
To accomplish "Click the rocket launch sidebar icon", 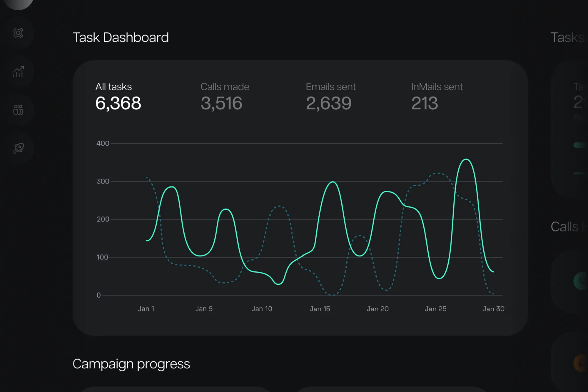I will click(x=18, y=148).
